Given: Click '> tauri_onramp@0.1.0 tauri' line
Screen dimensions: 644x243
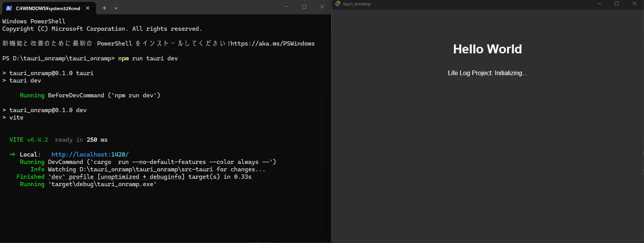Looking at the screenshot, I should [48, 73].
